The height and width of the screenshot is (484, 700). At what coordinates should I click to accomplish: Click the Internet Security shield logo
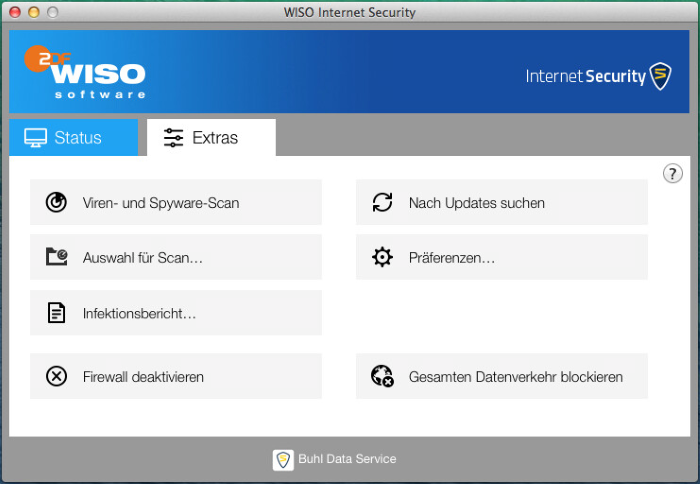[x=660, y=76]
